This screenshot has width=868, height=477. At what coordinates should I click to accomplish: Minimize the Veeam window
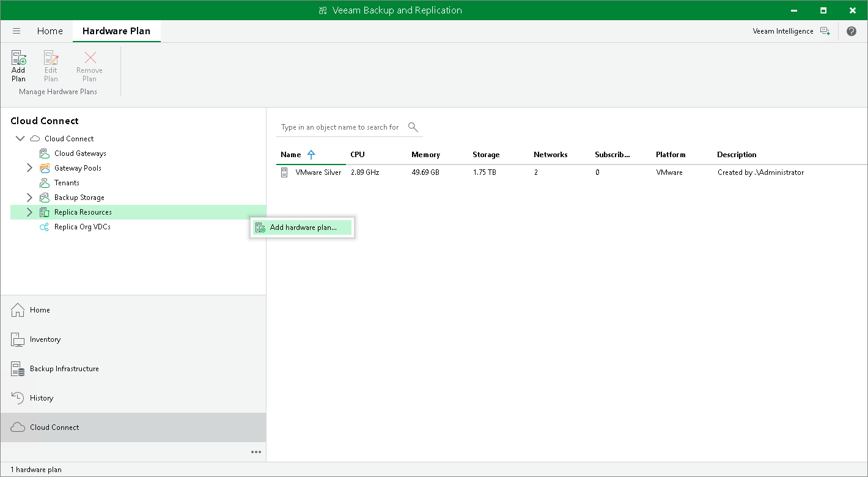coord(795,10)
